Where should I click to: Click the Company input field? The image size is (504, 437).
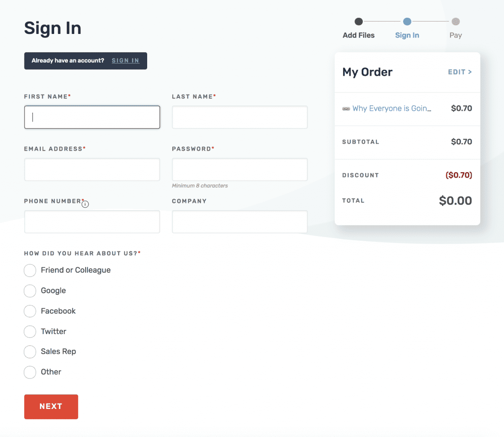click(x=240, y=222)
